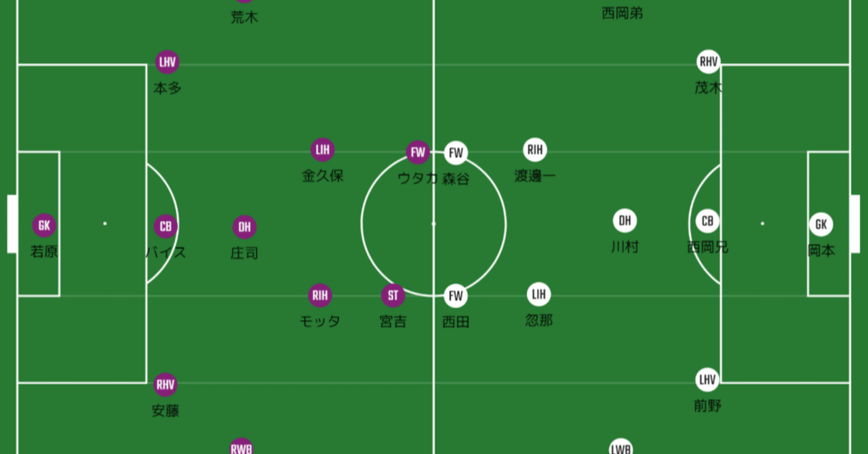Click the white RHV marker for 茂木
The width and height of the screenshot is (868, 454).
[x=708, y=62]
